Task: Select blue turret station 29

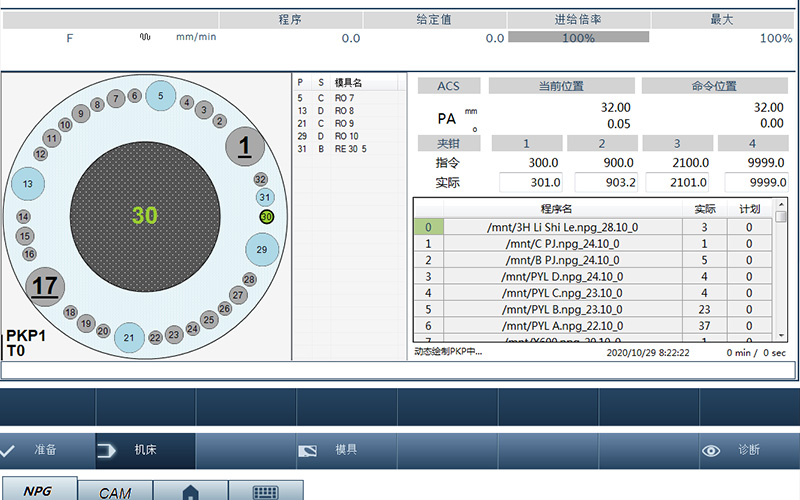Action: pos(262,249)
